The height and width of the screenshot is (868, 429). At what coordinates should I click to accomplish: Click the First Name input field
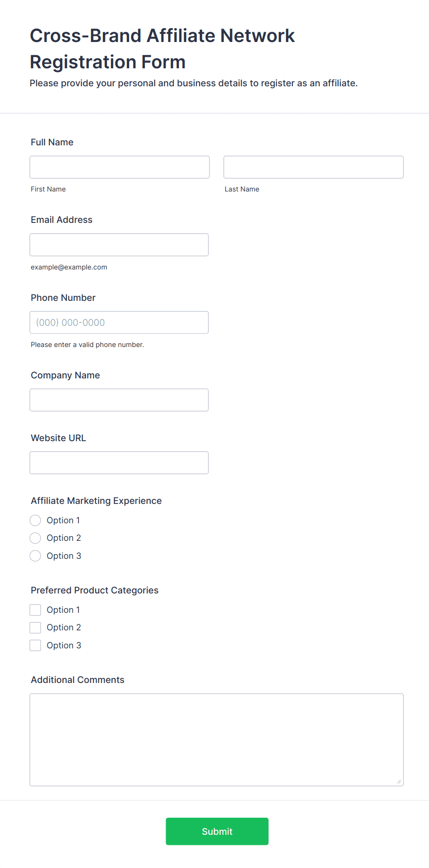[119, 167]
